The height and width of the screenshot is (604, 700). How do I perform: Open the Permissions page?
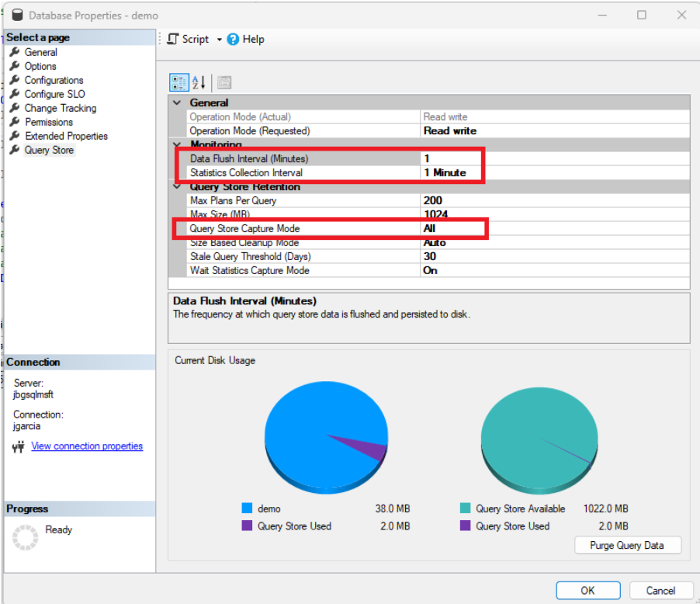coord(49,122)
